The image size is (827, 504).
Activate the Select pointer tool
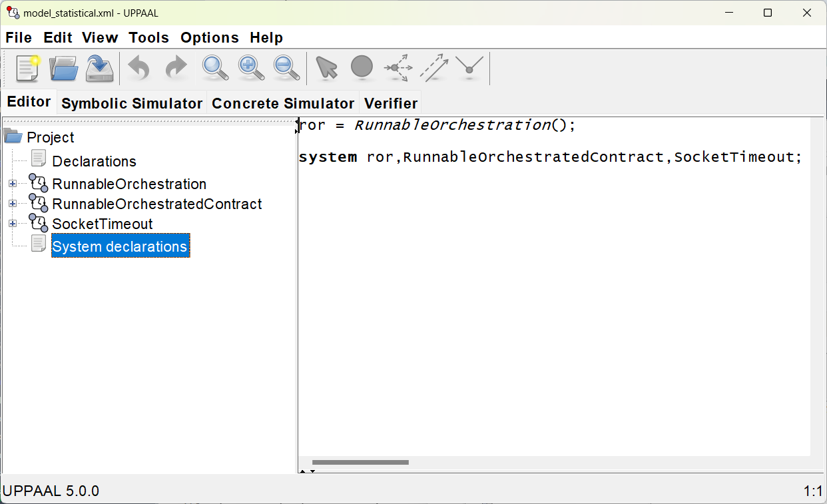point(326,68)
